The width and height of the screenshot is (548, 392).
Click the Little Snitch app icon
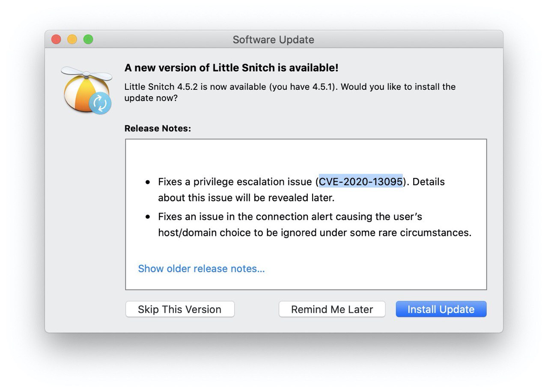click(87, 90)
